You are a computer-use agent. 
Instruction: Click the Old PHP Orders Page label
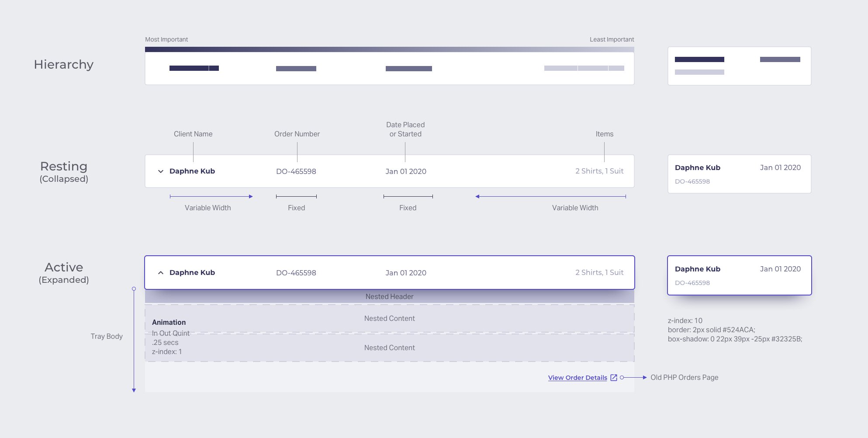point(684,377)
